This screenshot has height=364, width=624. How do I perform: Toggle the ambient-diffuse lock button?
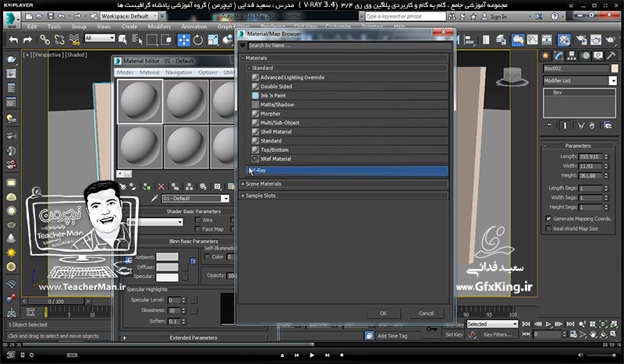129,260
